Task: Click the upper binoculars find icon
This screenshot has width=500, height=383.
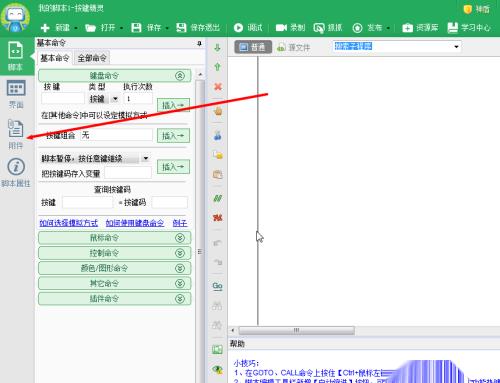Action: pyautogui.click(x=218, y=305)
